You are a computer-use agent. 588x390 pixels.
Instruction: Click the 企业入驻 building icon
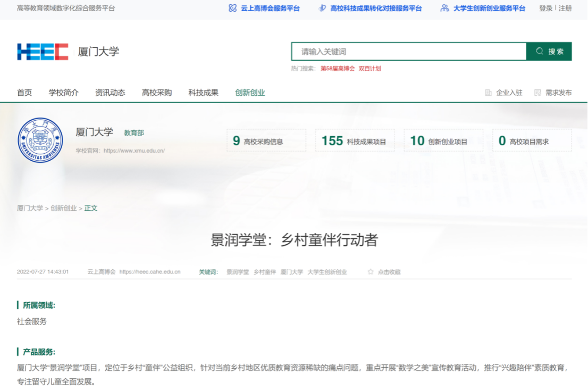(x=488, y=93)
